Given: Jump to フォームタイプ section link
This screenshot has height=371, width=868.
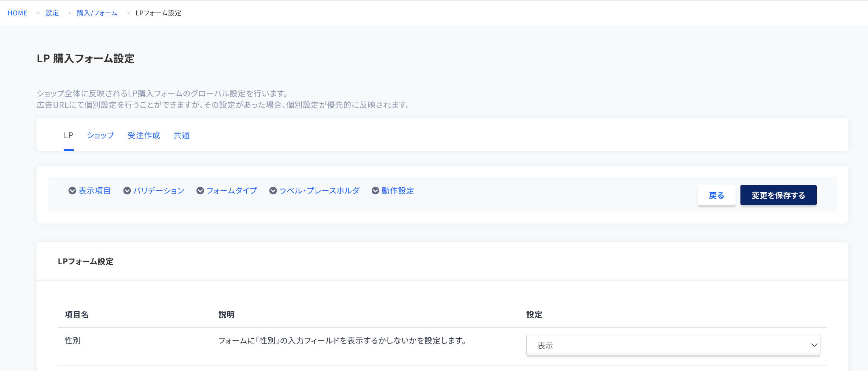Looking at the screenshot, I should pos(232,191).
